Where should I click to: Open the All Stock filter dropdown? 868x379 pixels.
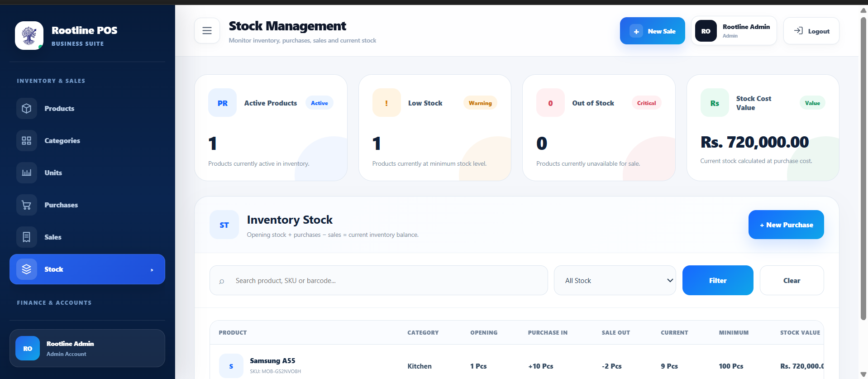[615, 280]
